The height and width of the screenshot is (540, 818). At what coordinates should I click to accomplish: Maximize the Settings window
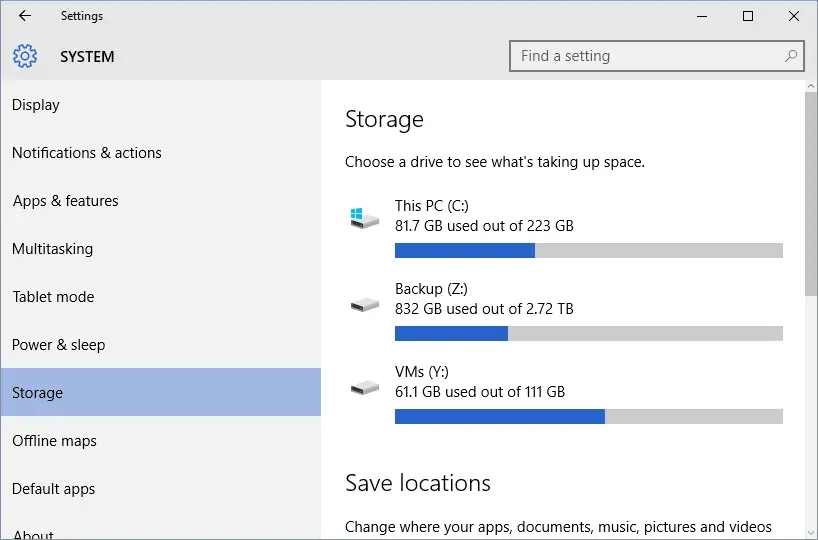748,16
